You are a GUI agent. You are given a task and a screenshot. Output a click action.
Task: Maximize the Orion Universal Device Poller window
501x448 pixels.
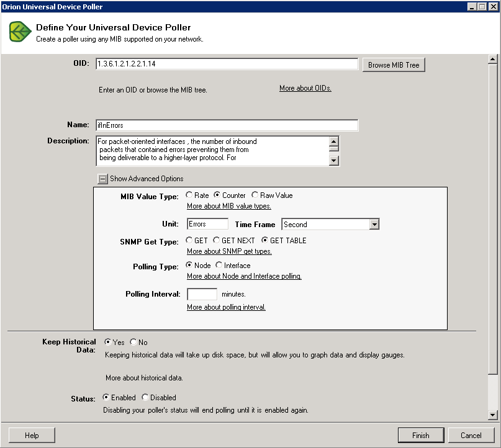[x=482, y=6]
